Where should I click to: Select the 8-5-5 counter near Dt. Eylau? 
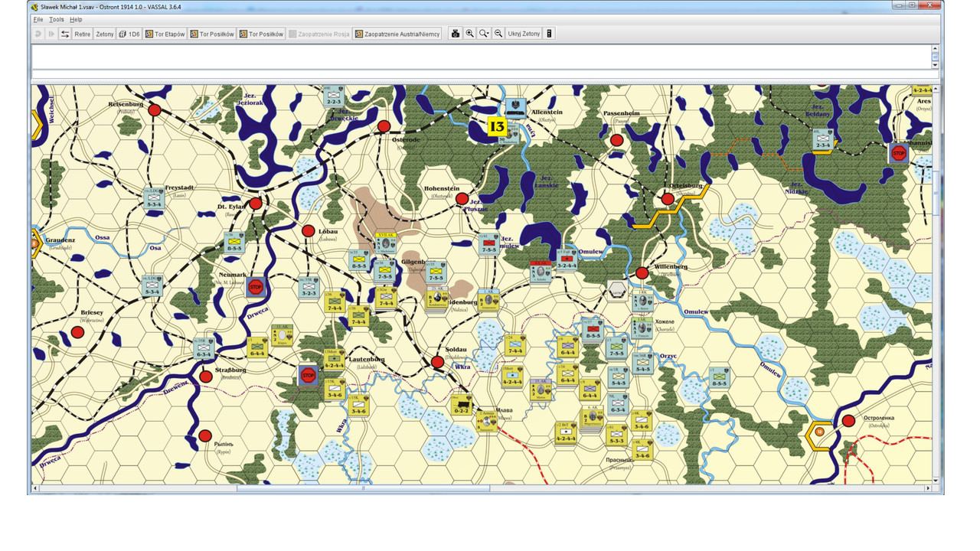click(x=234, y=243)
